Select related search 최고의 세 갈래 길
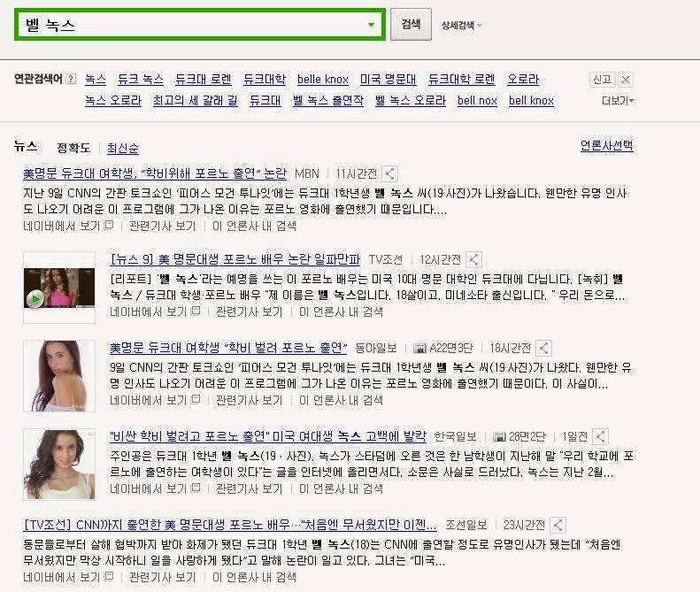The width and height of the screenshot is (700, 592). (x=195, y=101)
